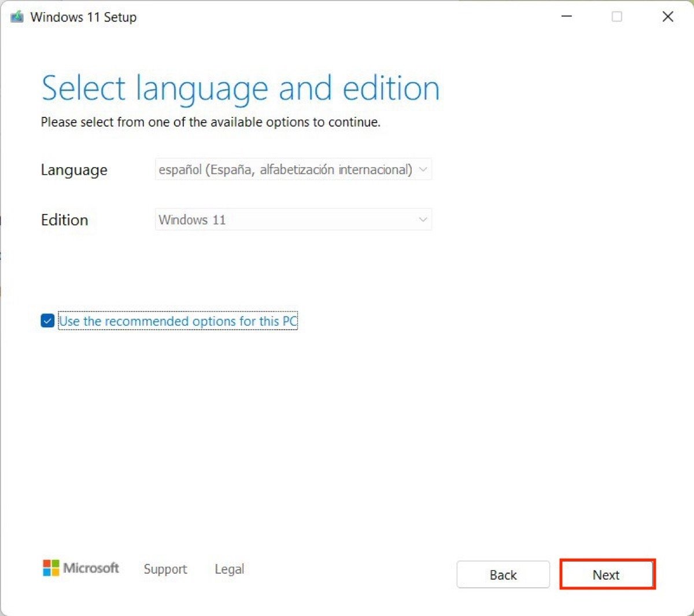The height and width of the screenshot is (616, 694).
Task: Click the Next button
Action: [x=607, y=574]
